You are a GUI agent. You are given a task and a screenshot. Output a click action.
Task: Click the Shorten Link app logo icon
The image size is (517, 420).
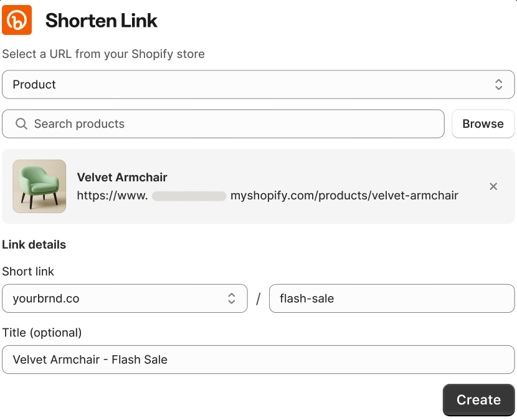click(17, 20)
